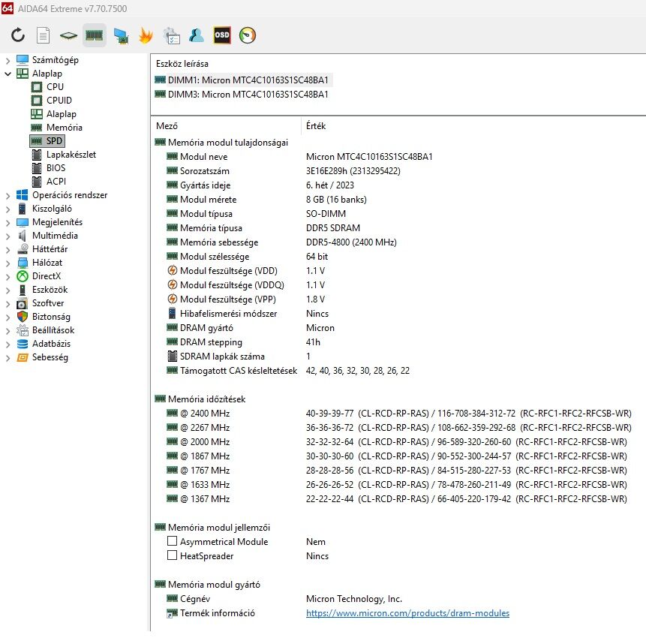
Task: Expand the Eszközök node
Action: coord(8,291)
